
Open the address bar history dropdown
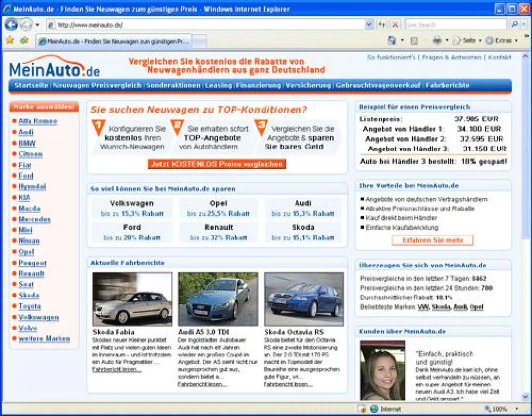tap(368, 24)
